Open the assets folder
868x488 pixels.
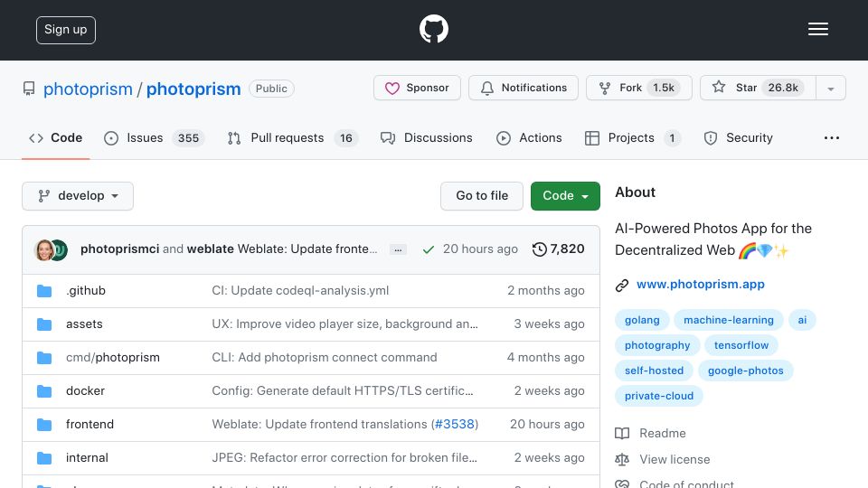pos(84,324)
